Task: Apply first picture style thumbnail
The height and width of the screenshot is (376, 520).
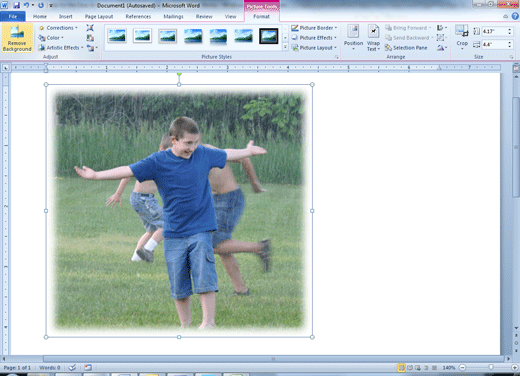Action: (117, 36)
